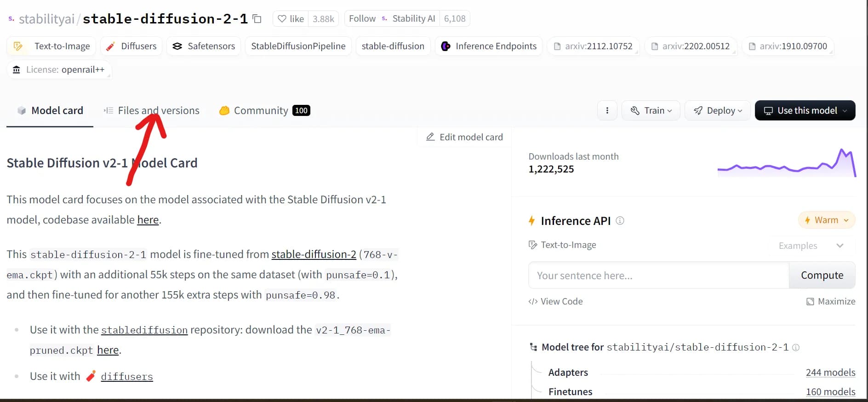The image size is (868, 402).
Task: Click the Community 100 count badge
Action: (x=302, y=110)
